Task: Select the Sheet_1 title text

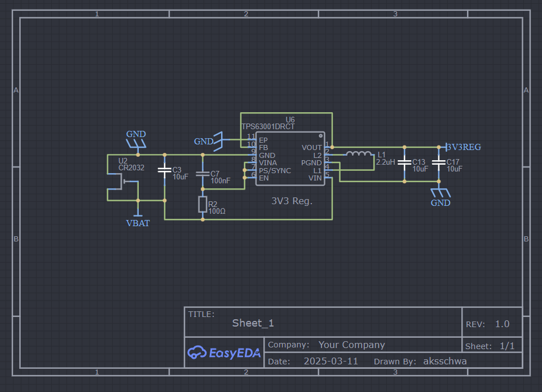Action: coord(253,323)
